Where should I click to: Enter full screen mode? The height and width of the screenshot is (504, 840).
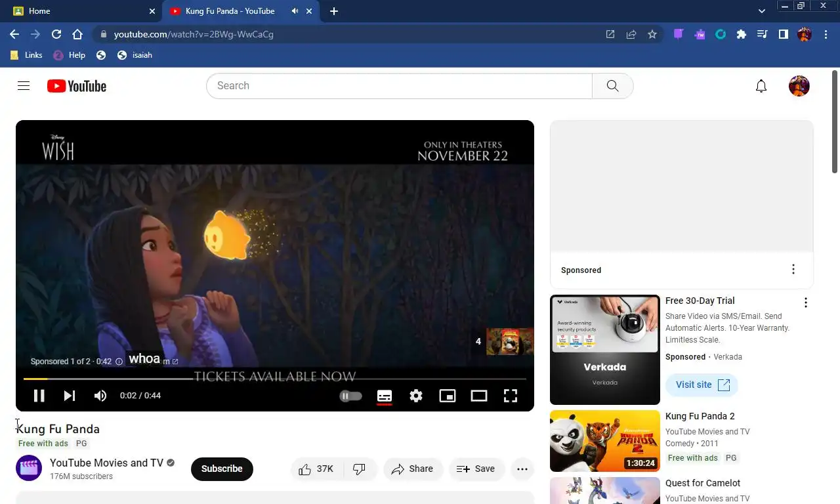point(511,396)
